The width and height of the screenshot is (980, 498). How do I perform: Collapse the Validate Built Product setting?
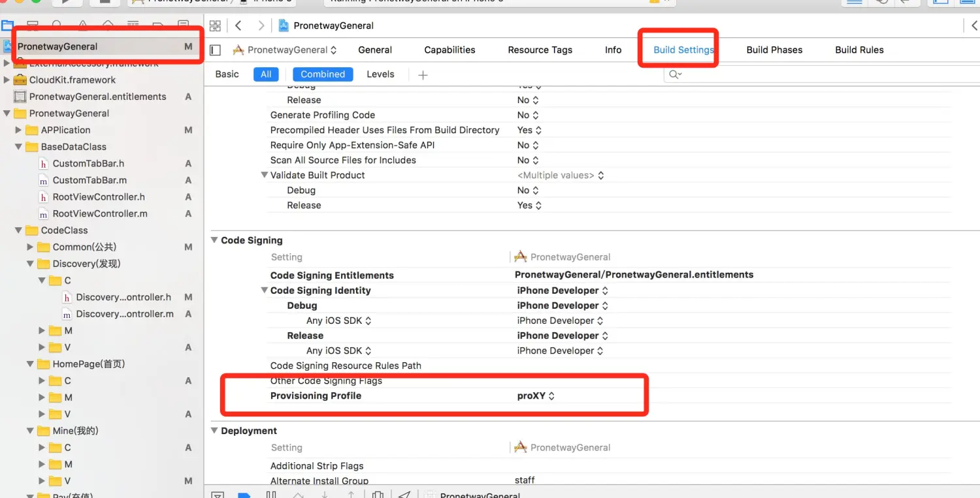click(265, 175)
